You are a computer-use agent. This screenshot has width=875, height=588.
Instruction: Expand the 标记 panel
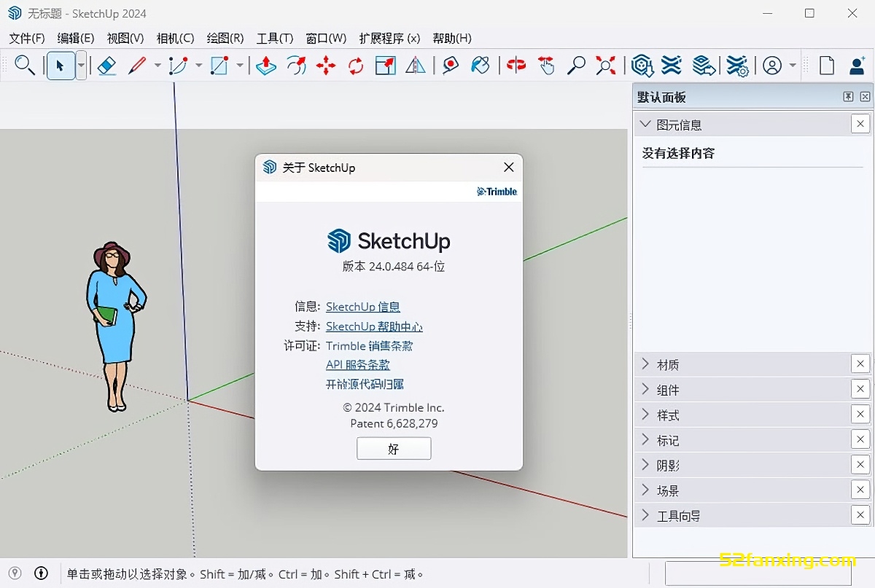click(x=645, y=440)
